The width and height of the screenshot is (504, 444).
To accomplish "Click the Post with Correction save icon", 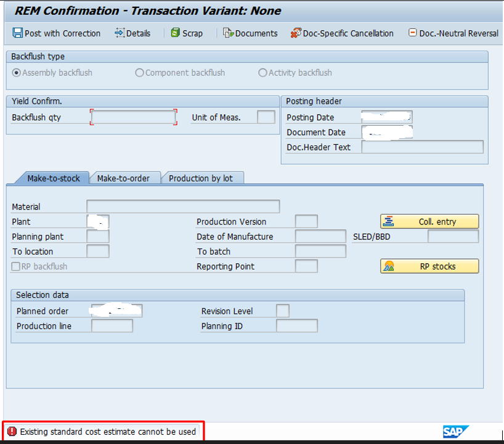I will (x=17, y=33).
